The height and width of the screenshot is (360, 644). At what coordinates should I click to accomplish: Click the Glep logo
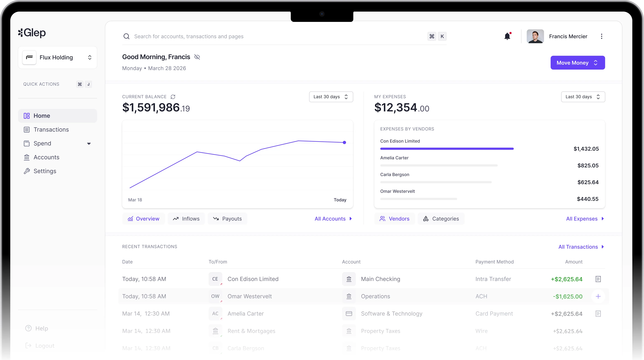click(32, 33)
